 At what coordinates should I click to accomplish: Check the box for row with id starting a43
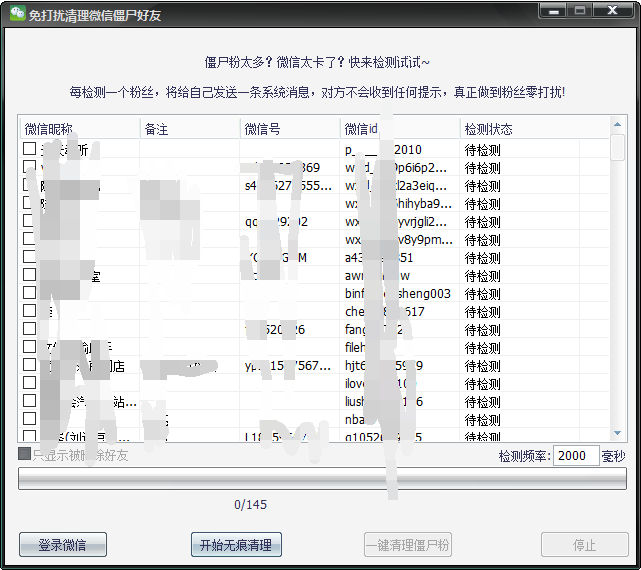pyautogui.click(x=29, y=256)
